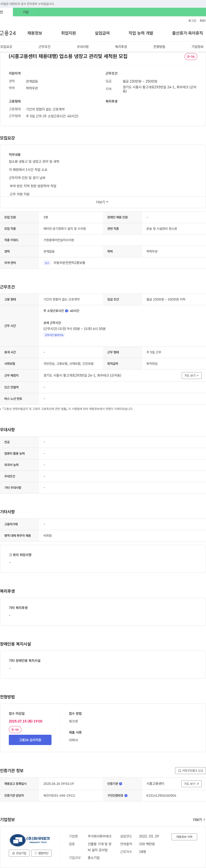
Task: Click the 고용24 입사지원 apply button
Action: tap(30, 740)
